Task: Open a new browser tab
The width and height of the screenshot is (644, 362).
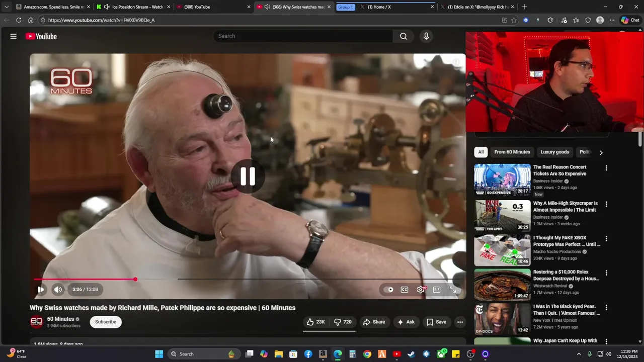Action: 524,7
